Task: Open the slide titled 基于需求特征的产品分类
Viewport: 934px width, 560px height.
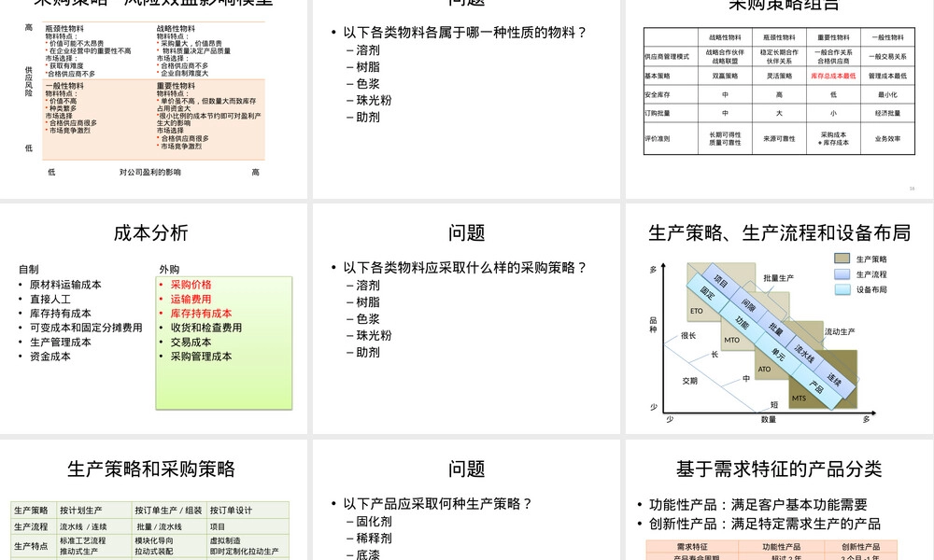Action: [x=779, y=469]
